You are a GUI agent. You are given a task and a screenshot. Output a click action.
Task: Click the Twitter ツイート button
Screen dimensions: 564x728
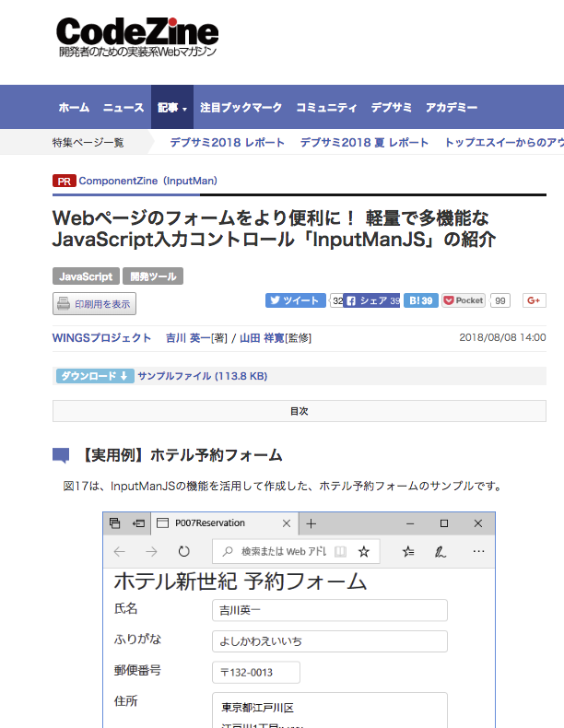295,300
